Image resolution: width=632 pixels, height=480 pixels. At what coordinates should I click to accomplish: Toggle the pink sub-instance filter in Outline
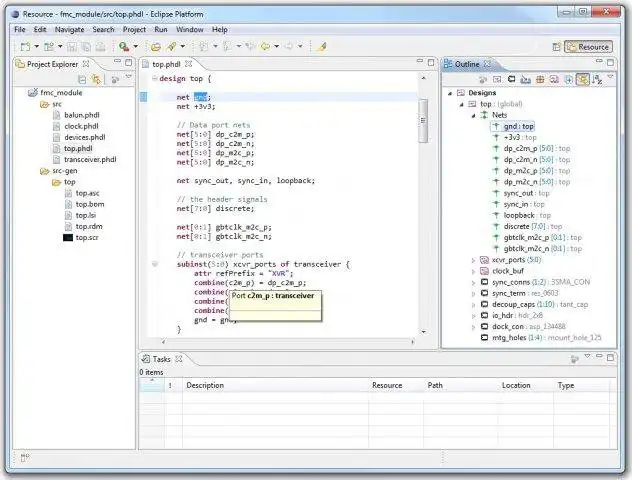coord(554,79)
